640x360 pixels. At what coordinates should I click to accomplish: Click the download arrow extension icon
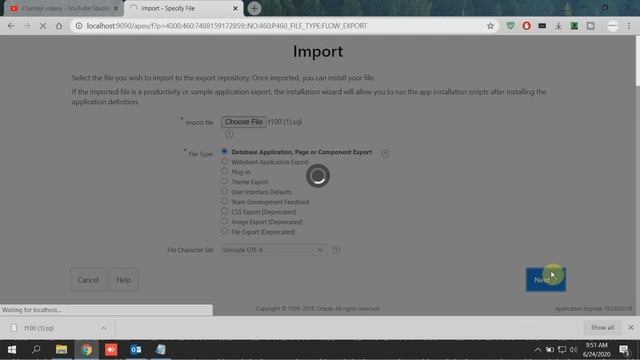tap(558, 26)
